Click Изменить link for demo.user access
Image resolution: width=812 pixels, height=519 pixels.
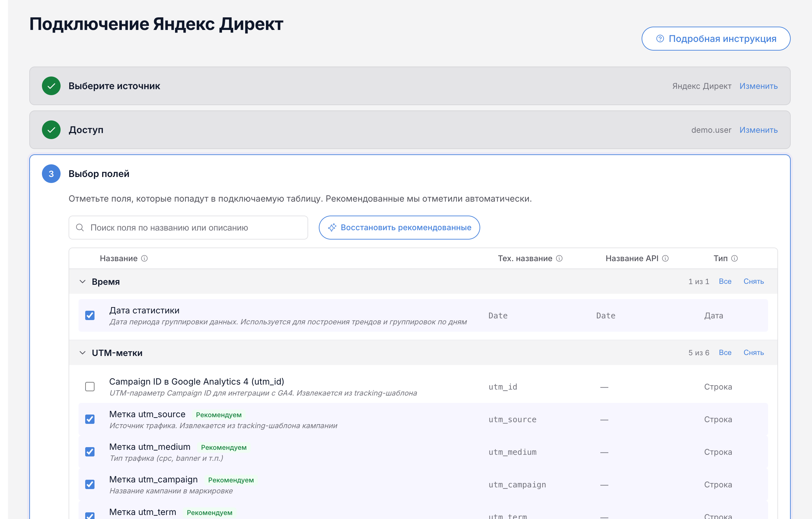coord(758,130)
